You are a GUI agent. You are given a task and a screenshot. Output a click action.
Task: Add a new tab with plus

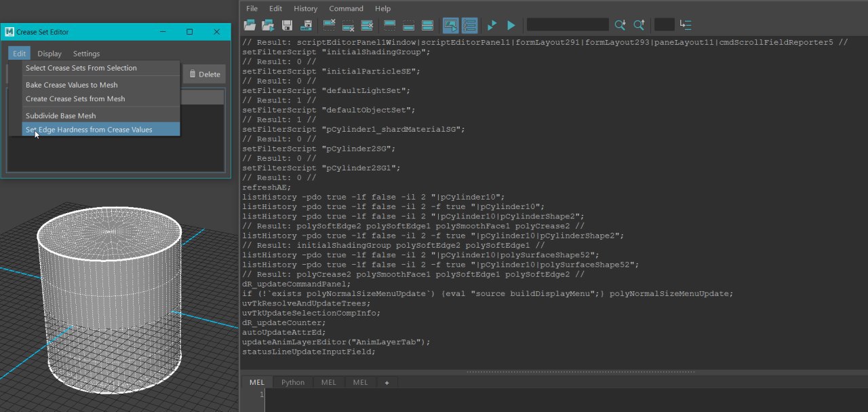387,382
